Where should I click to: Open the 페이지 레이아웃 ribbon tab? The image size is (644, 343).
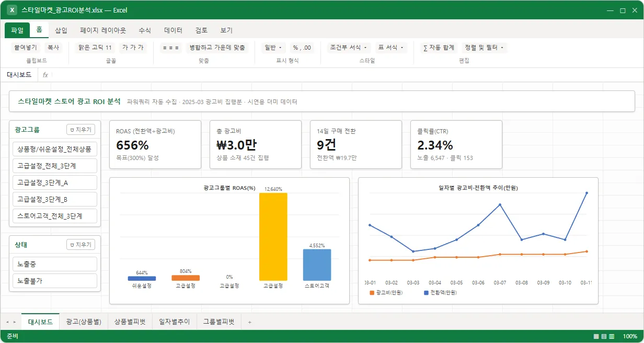click(103, 30)
